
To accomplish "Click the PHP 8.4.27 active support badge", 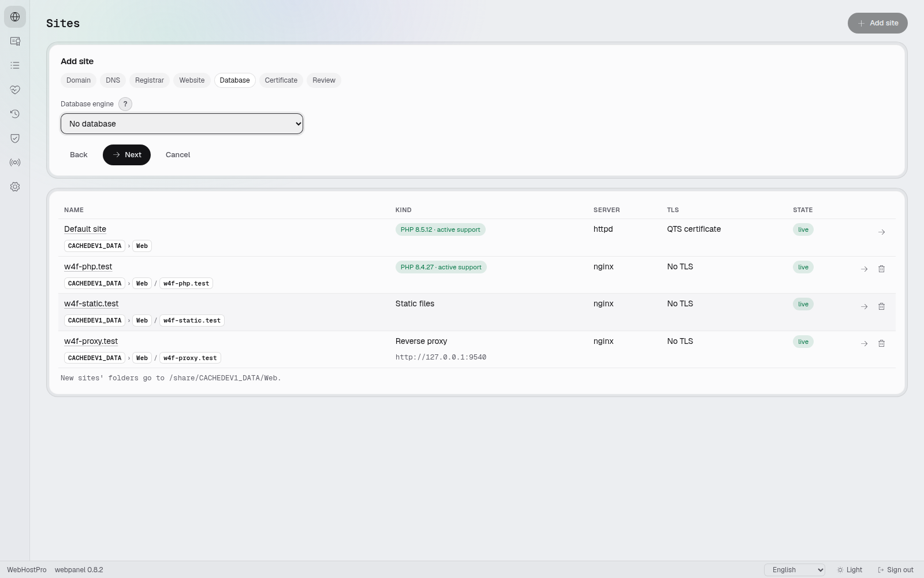I will pyautogui.click(x=441, y=267).
